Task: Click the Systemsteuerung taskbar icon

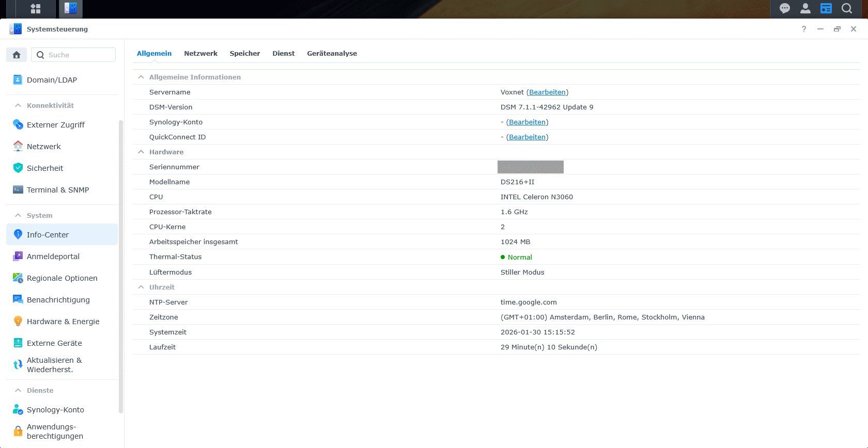Action: (x=70, y=9)
